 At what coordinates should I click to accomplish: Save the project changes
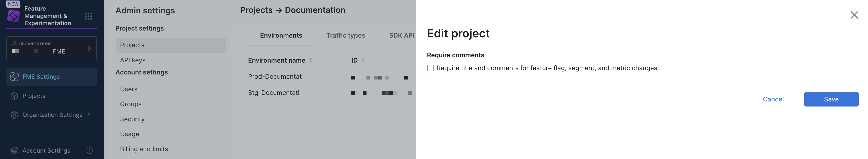point(831,99)
